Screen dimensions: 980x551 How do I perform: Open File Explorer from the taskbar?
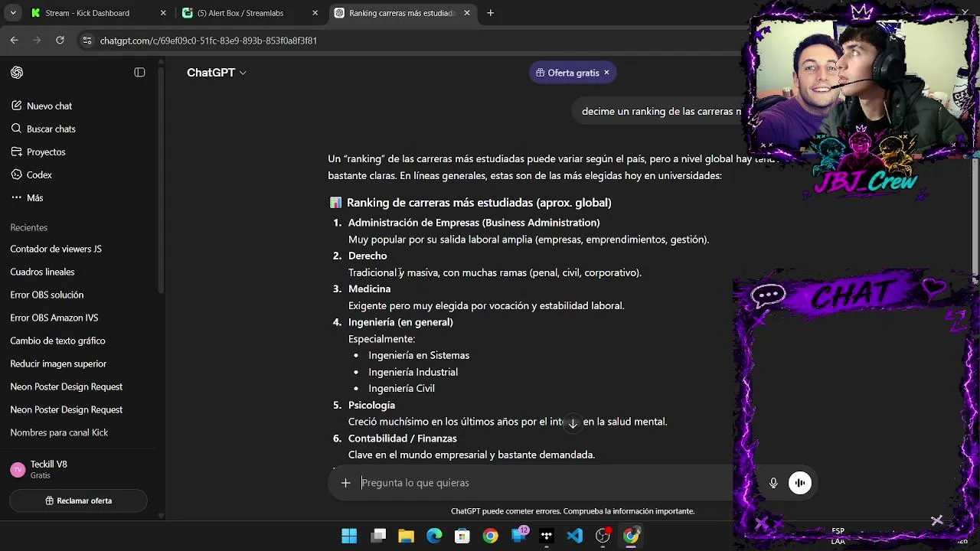[406, 536]
